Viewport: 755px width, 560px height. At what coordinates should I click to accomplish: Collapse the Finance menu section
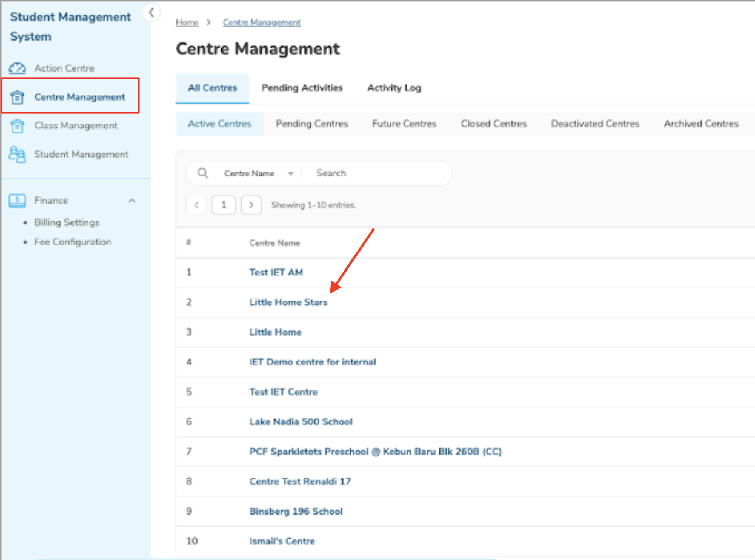(x=131, y=201)
